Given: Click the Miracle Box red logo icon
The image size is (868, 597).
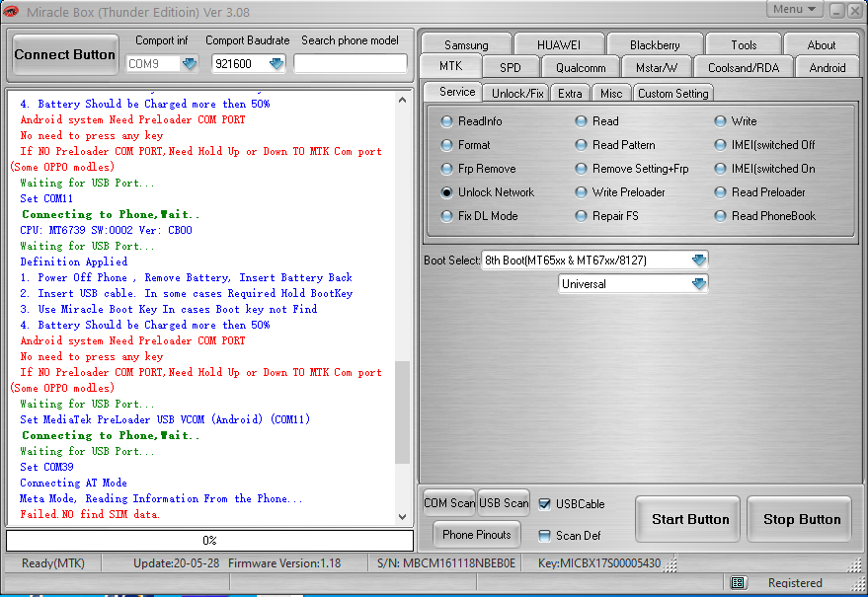Looking at the screenshot, I should 11,11.
